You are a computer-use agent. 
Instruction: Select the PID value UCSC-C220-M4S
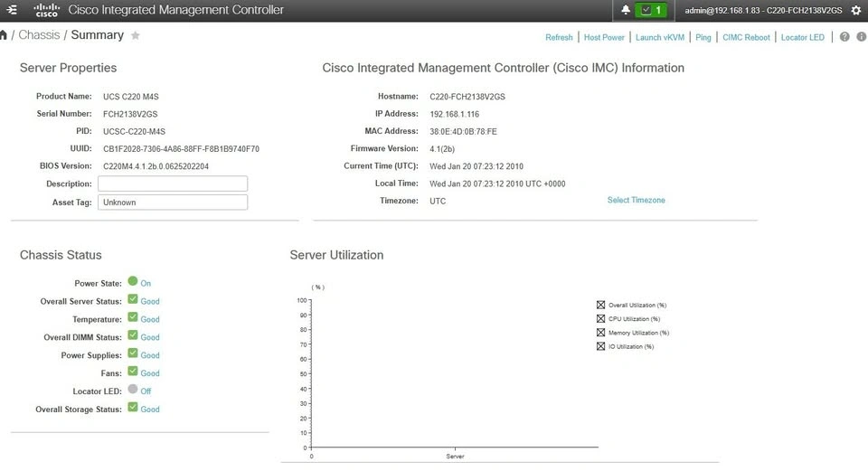134,132
